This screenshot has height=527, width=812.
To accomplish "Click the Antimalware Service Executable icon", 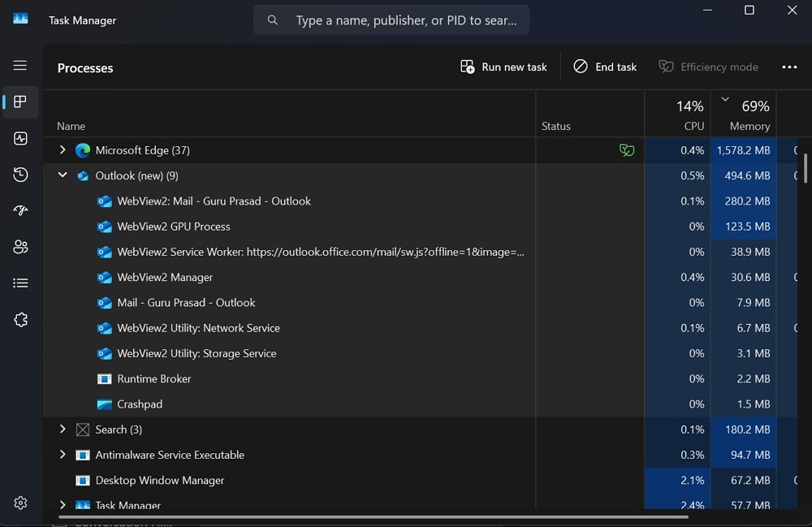I will 83,455.
